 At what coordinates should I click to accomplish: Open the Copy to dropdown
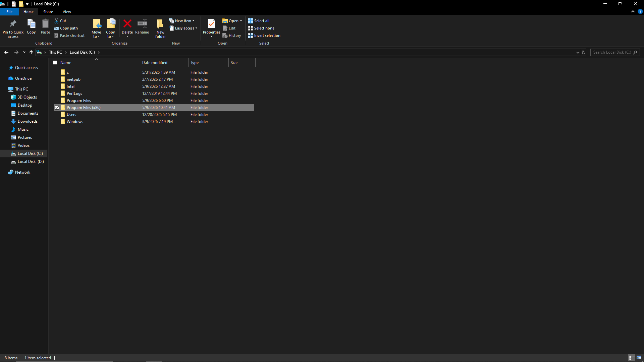pyautogui.click(x=110, y=35)
